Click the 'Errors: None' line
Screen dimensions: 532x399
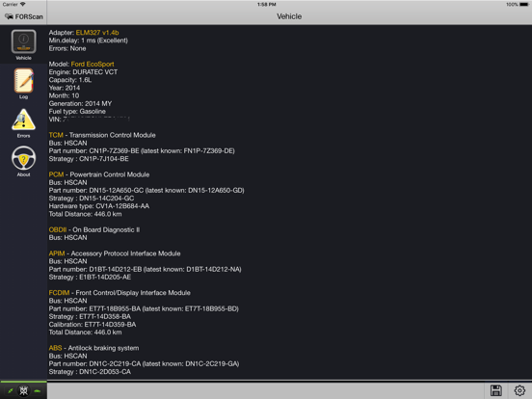point(67,48)
